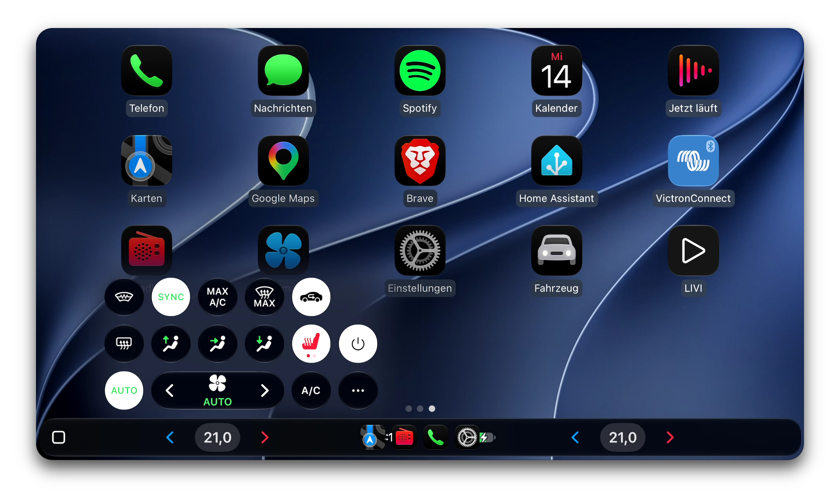840x504 pixels.
Task: Toggle upward windshield airflow direction
Action: point(171,344)
